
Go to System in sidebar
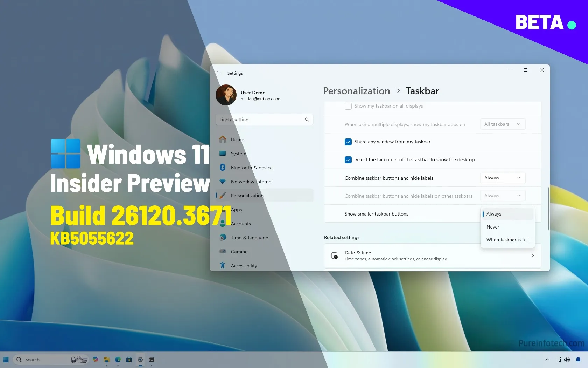pos(264,153)
